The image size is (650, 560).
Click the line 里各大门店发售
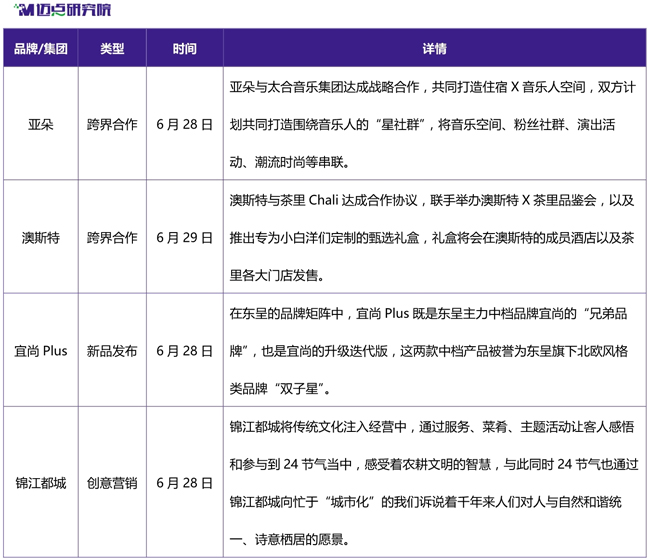coord(276,275)
